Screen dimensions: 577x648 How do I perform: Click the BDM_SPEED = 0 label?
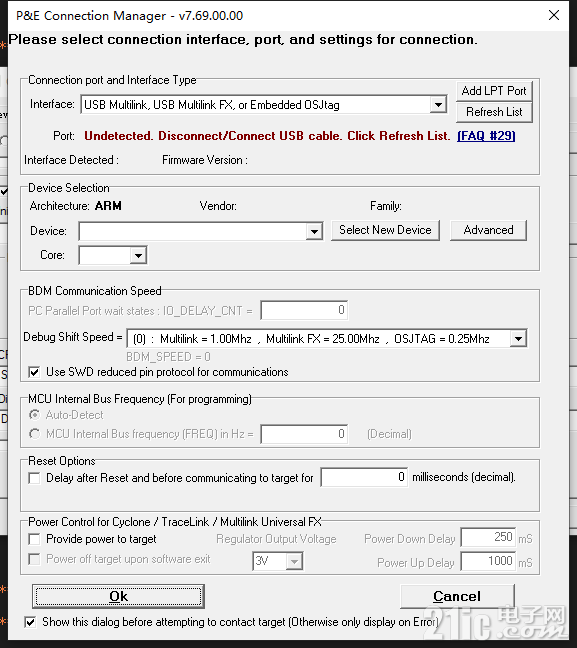[x=168, y=357]
